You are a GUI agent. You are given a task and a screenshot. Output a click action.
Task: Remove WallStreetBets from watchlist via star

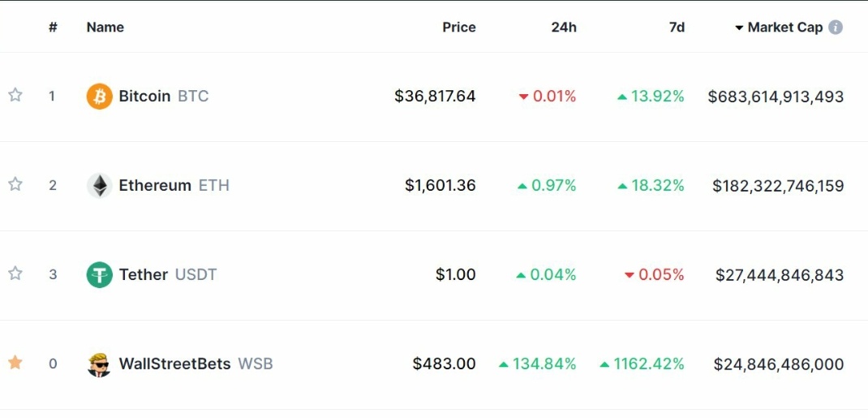[15, 363]
